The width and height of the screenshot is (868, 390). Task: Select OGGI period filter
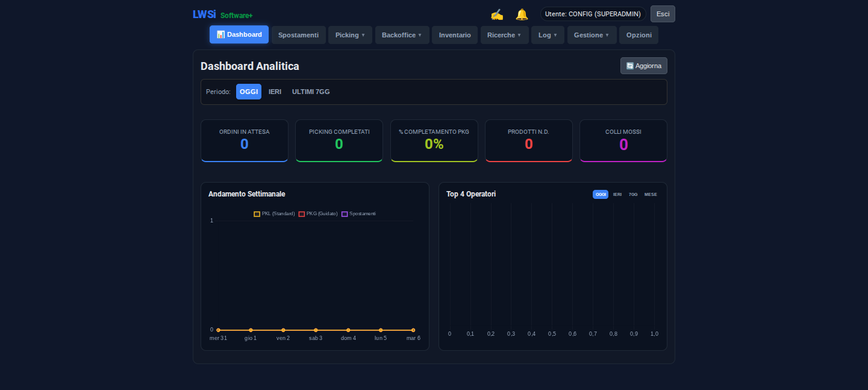[248, 92]
